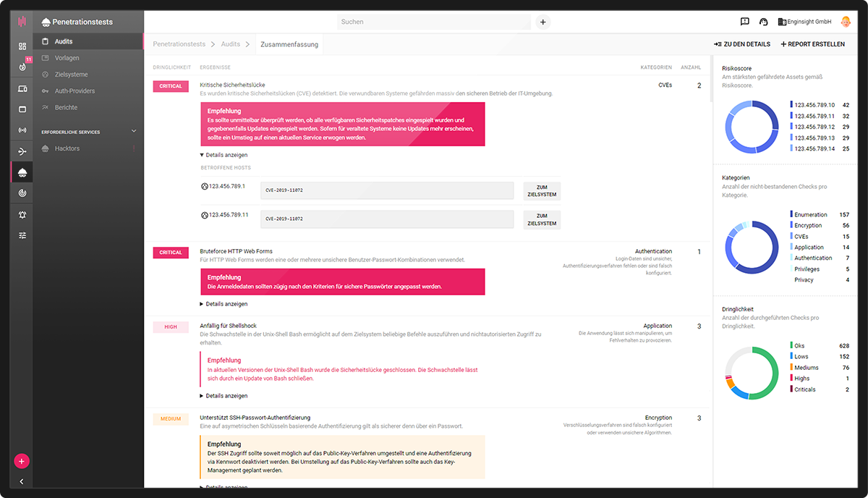Click the CVE-2019-11072 field for host 123.456.789.11
The width and height of the screenshot is (868, 498).
click(387, 219)
